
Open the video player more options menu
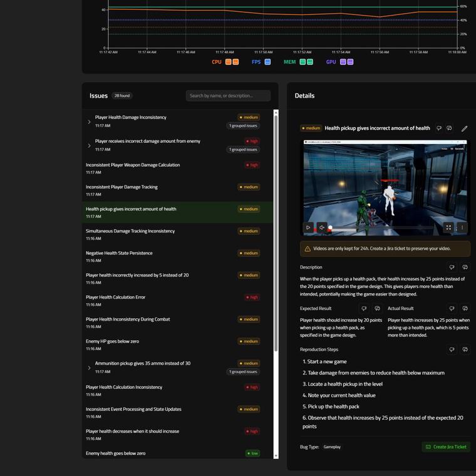tap(462, 227)
